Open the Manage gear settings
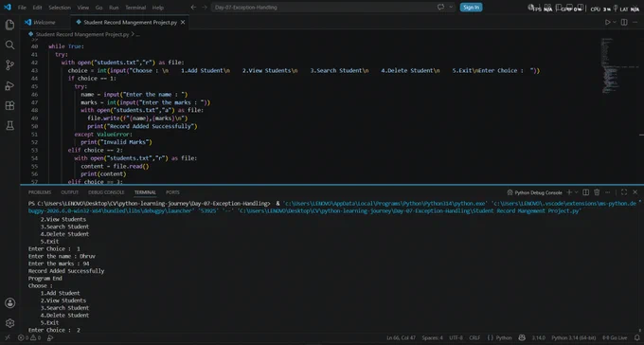 pos(9,323)
